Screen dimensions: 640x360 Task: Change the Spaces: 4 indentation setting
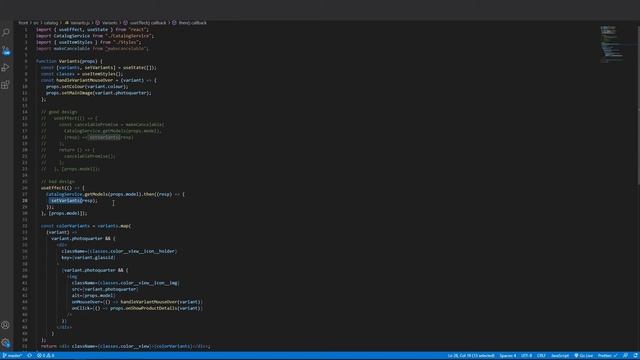[508, 356]
